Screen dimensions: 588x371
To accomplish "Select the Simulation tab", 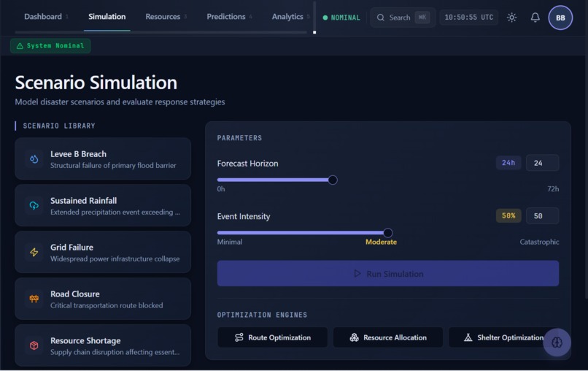I will point(107,17).
